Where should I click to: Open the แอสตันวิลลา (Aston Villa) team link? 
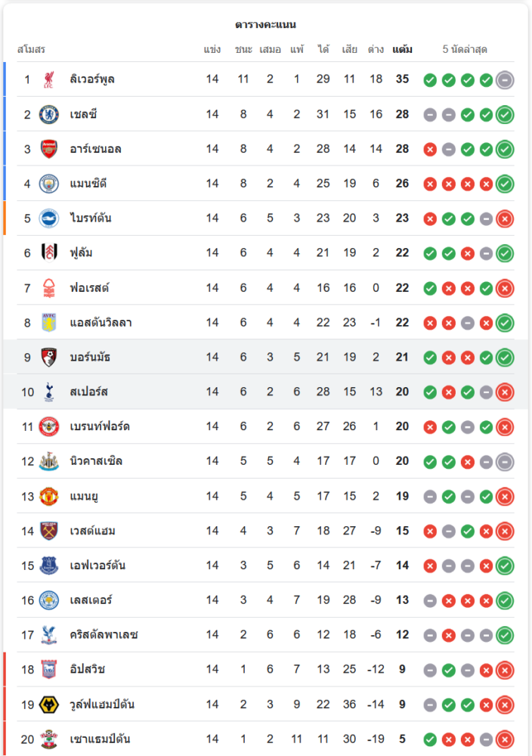(101, 323)
